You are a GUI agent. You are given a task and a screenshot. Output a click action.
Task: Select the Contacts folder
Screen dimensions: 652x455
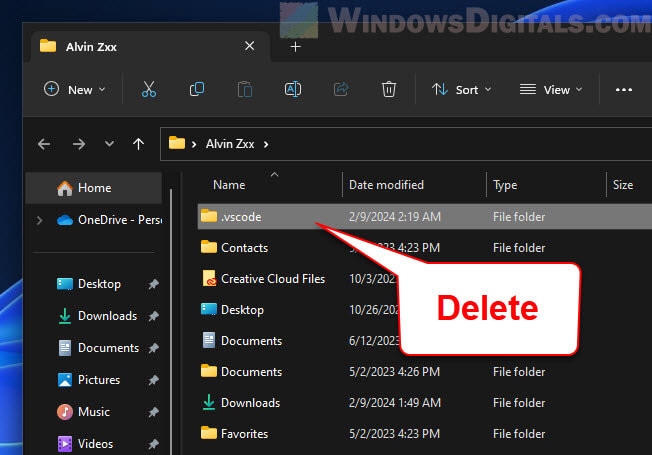(x=244, y=248)
